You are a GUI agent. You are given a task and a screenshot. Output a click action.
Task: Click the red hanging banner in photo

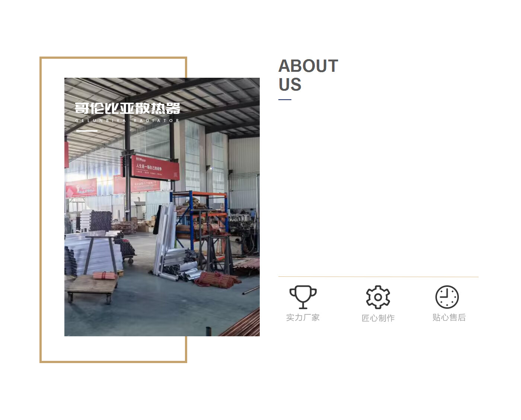click(154, 167)
